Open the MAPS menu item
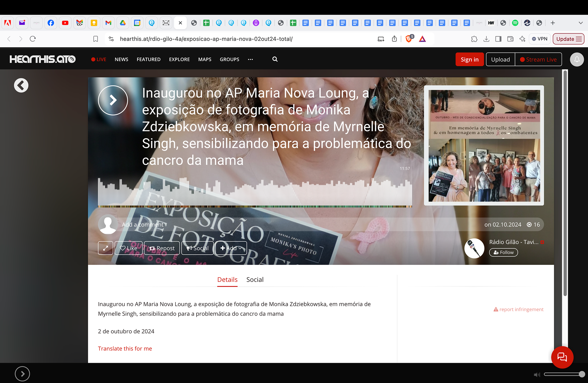588x383 pixels. pos(205,59)
